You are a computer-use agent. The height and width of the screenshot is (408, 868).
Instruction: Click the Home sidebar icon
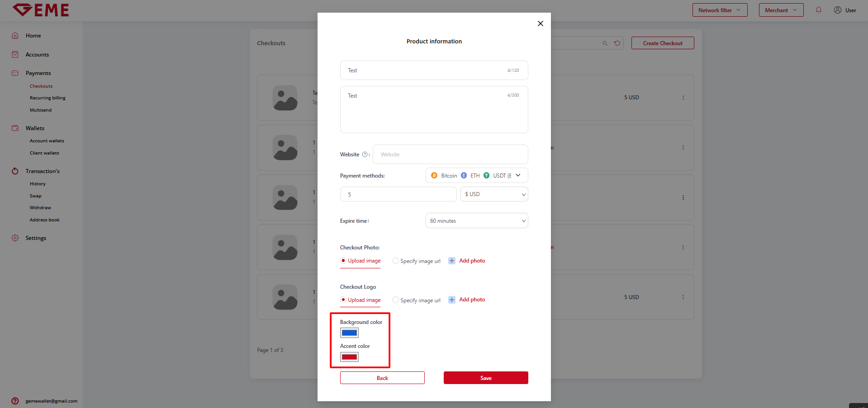tap(15, 36)
